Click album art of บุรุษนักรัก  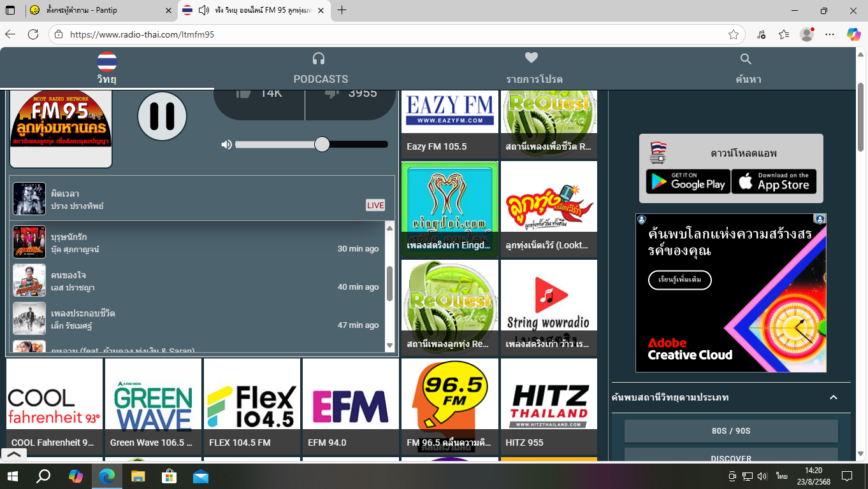tap(29, 242)
